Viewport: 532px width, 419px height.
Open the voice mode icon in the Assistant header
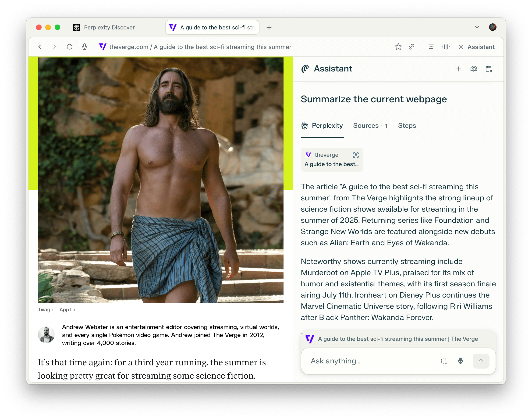click(474, 69)
